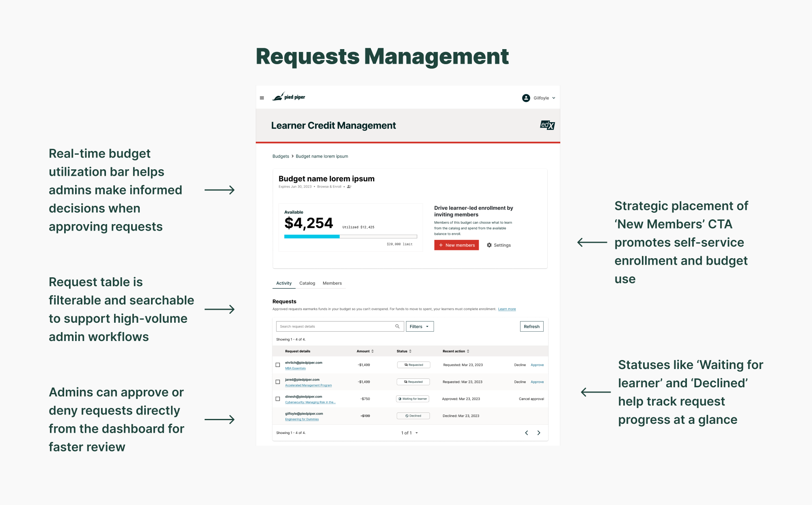
Task: Click the red New members button
Action: 456,245
